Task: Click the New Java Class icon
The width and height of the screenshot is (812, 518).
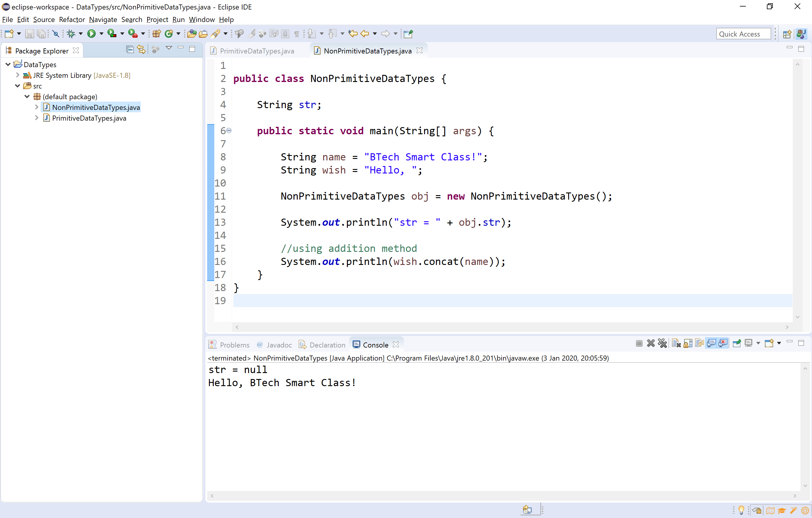Action: coord(169,33)
